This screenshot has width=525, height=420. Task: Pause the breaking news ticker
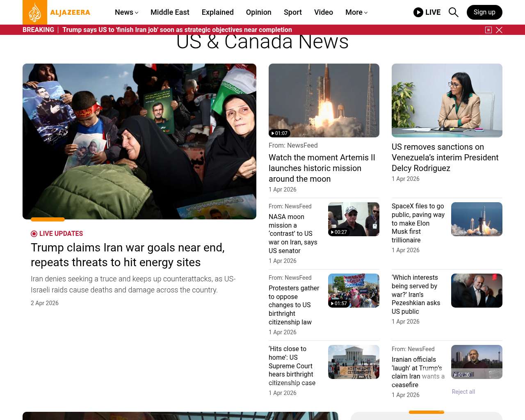click(488, 30)
